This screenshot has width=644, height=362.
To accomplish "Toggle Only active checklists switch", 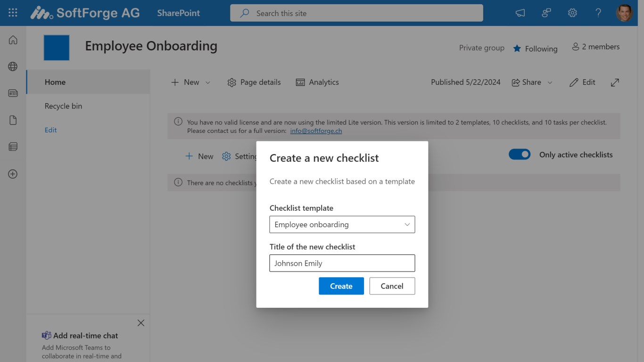I will (x=520, y=155).
